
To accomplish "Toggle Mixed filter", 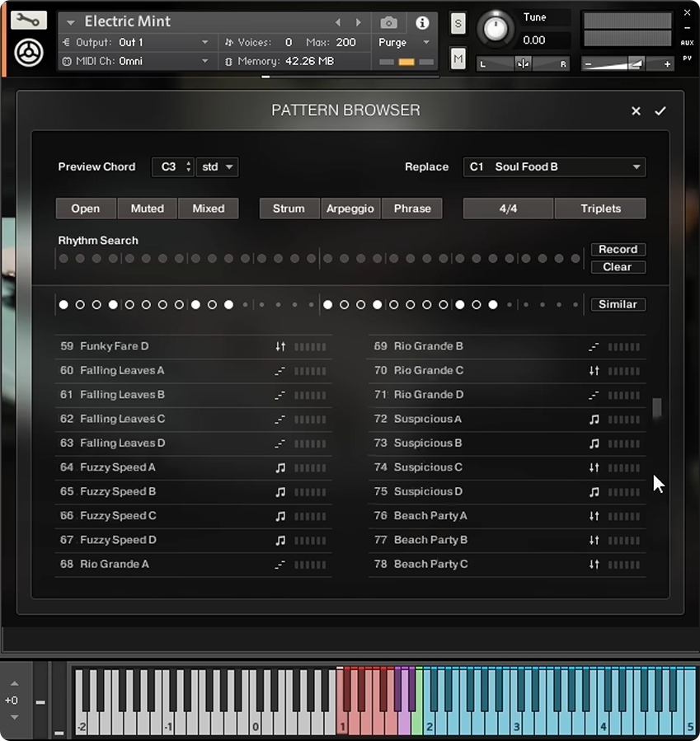I will click(209, 209).
